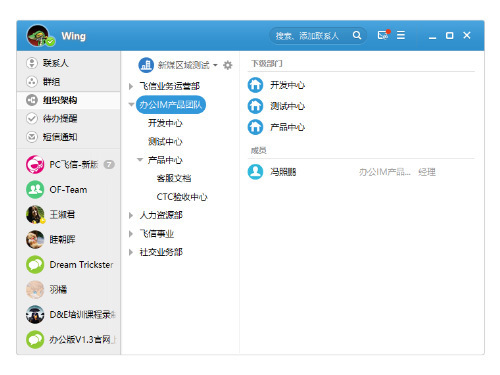The width and height of the screenshot is (500, 375).
Task: Open the 新媒区域测试 organization dropdown arrow
Action: (x=215, y=65)
